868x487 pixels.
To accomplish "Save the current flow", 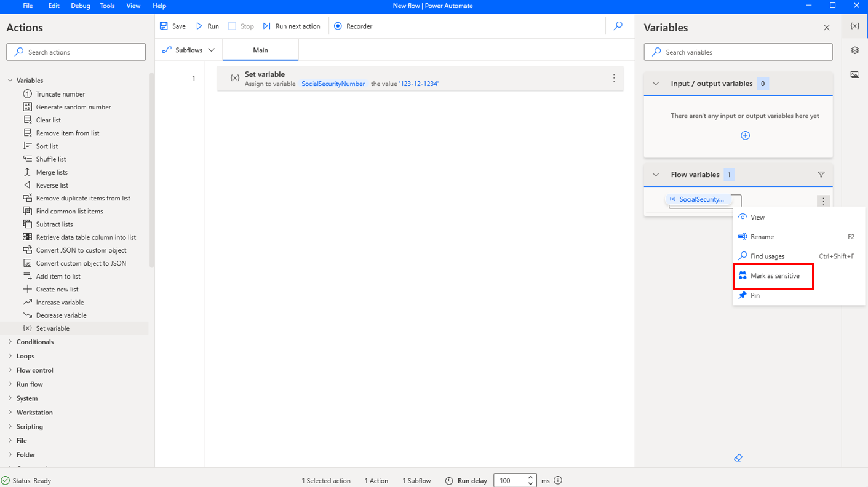I will 172,26.
